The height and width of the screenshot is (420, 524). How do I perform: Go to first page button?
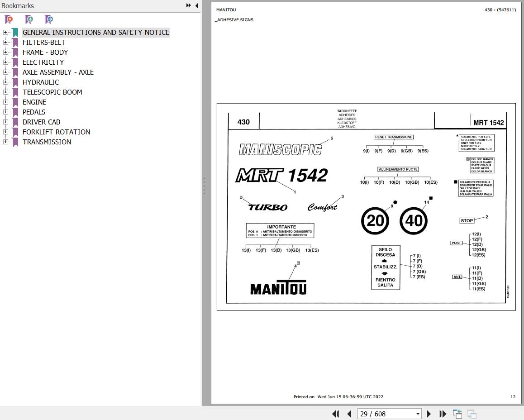tap(335, 414)
